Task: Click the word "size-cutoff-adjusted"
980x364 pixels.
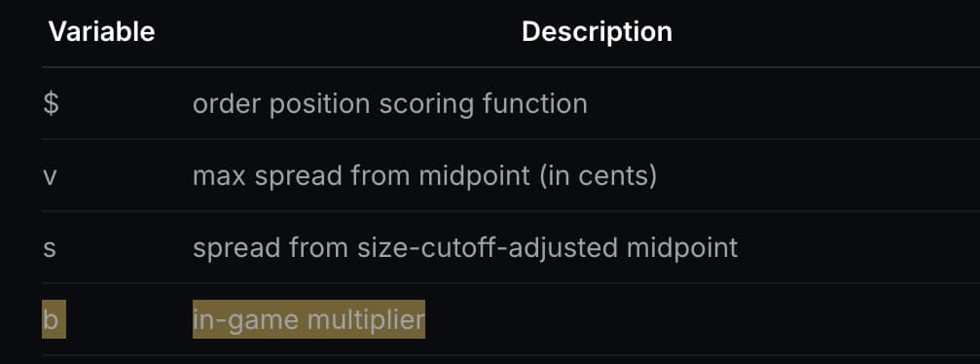Action: pos(489,248)
